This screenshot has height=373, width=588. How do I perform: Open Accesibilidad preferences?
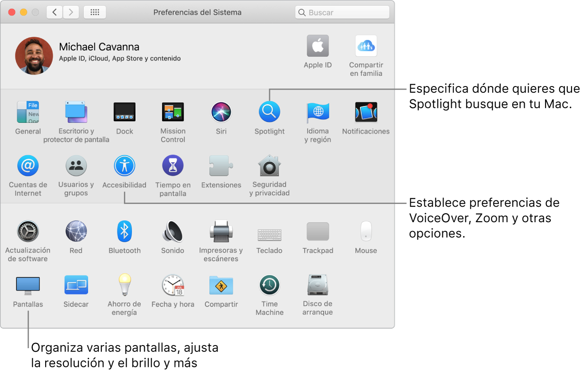(x=125, y=166)
